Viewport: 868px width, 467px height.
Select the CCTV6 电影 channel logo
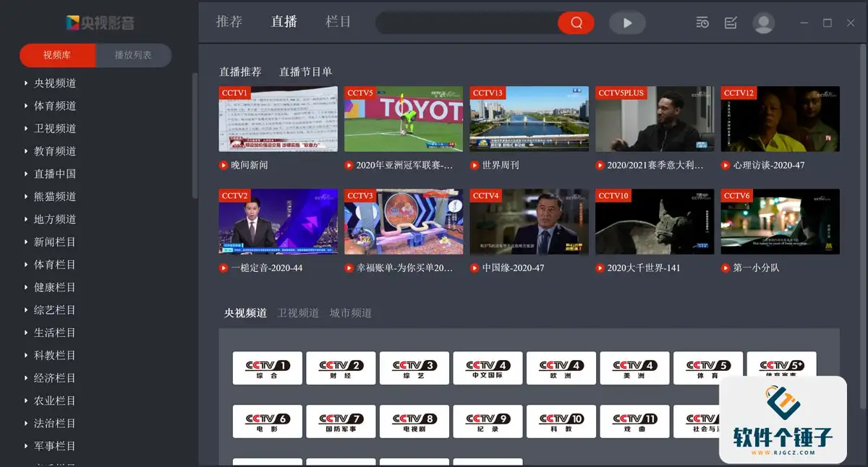268,421
